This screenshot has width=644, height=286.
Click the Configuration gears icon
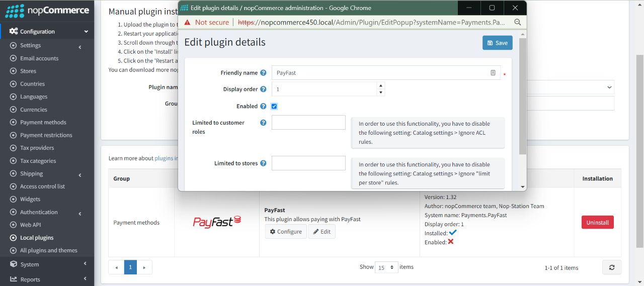tap(14, 31)
